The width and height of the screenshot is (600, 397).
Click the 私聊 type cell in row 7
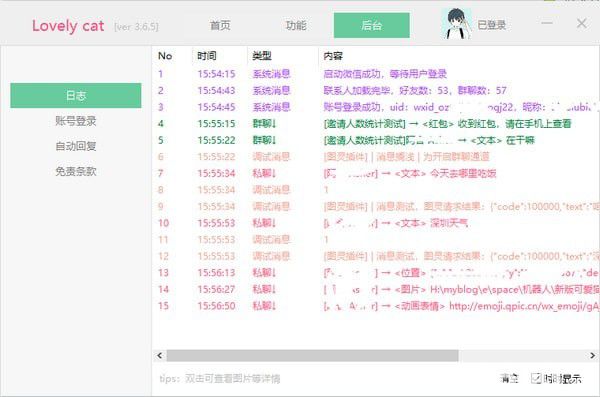264,173
